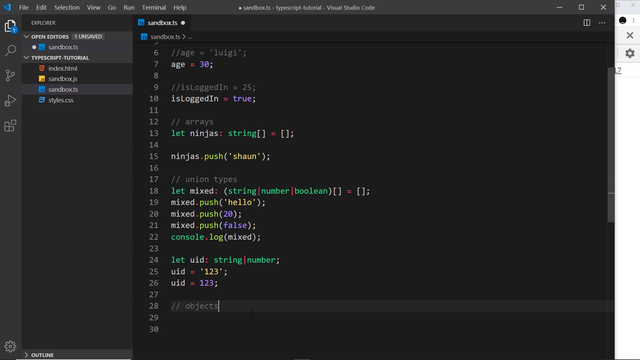Open the Explorer view in activity bar
Screen dimensions: 640x360
10,26
